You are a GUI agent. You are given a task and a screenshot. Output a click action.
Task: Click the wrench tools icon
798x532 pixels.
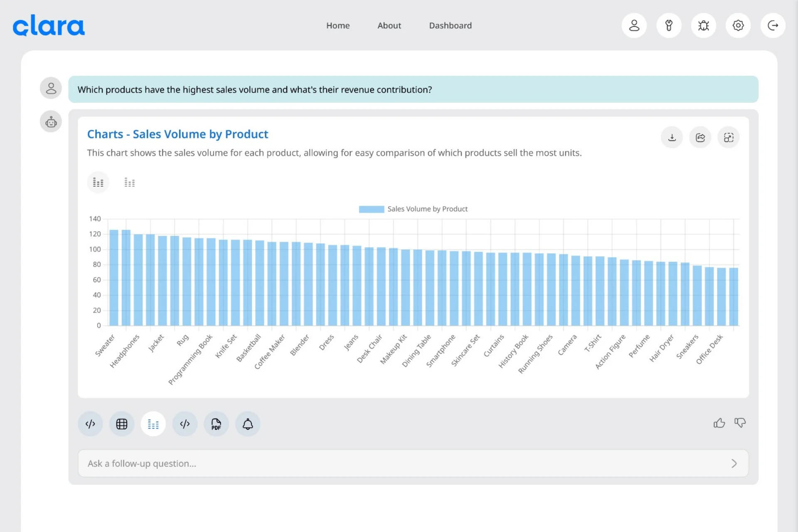point(669,25)
